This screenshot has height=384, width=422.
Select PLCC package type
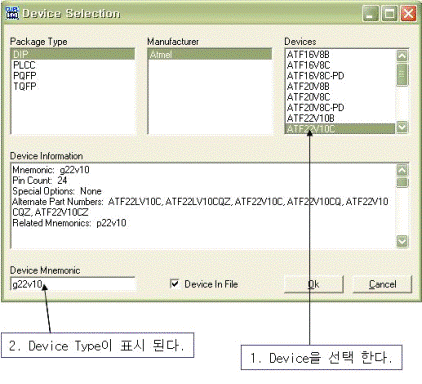24,65
